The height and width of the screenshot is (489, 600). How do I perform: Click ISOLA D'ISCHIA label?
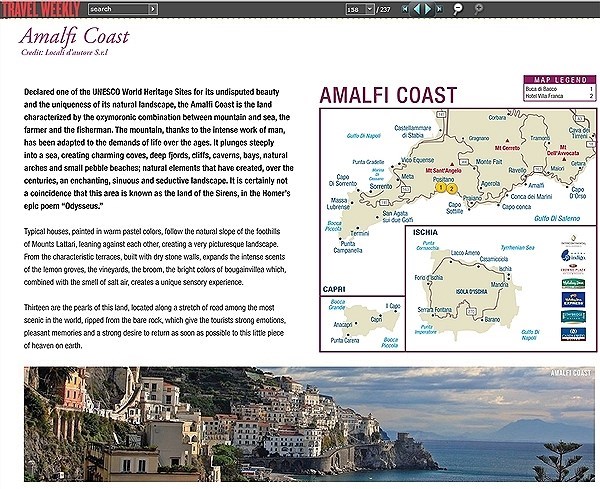(471, 292)
